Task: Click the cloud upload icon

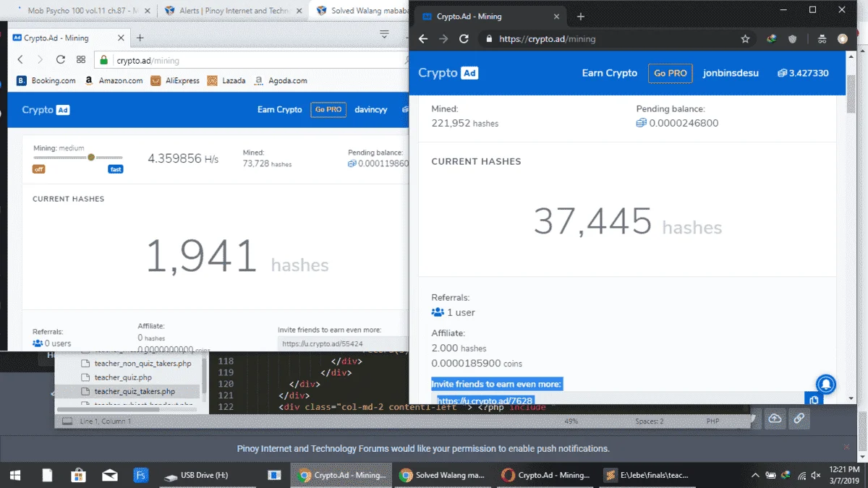Action: click(775, 419)
